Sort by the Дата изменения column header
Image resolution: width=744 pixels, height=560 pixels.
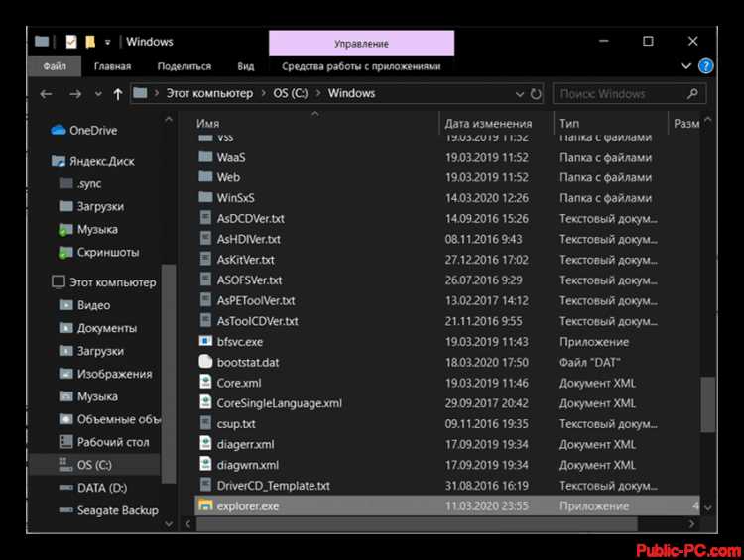point(488,124)
